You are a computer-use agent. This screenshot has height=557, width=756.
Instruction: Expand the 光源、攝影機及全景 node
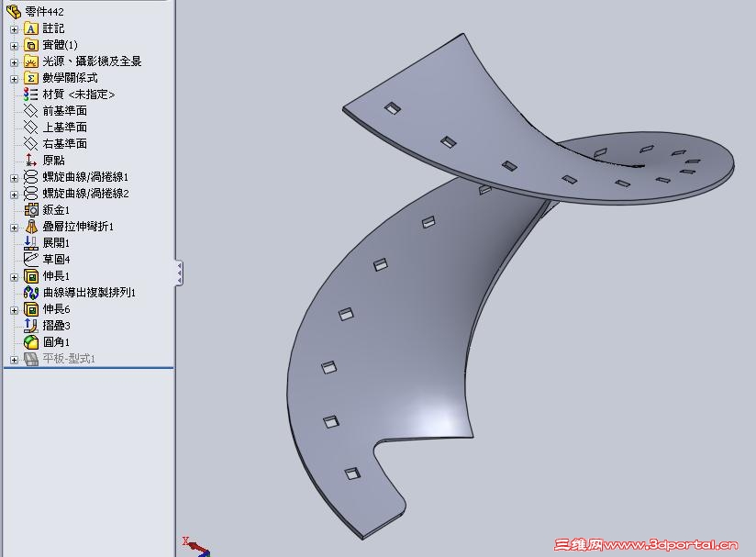[14, 62]
